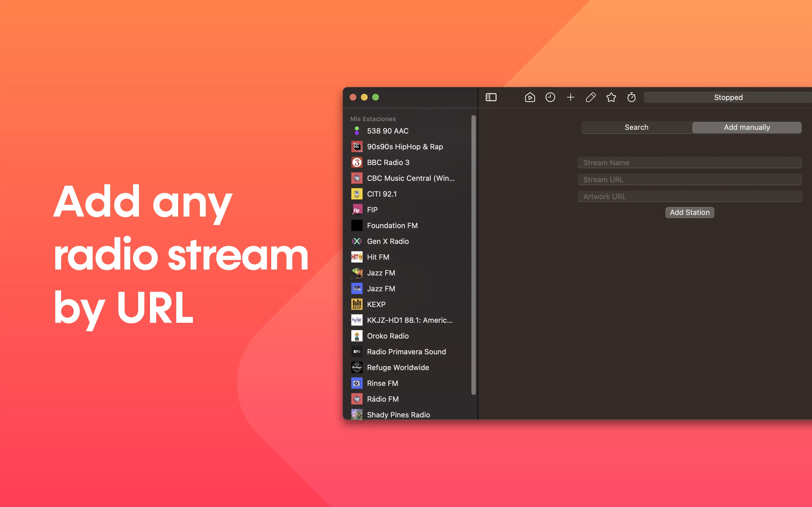Toggle the sidebar panel icon

[491, 97]
